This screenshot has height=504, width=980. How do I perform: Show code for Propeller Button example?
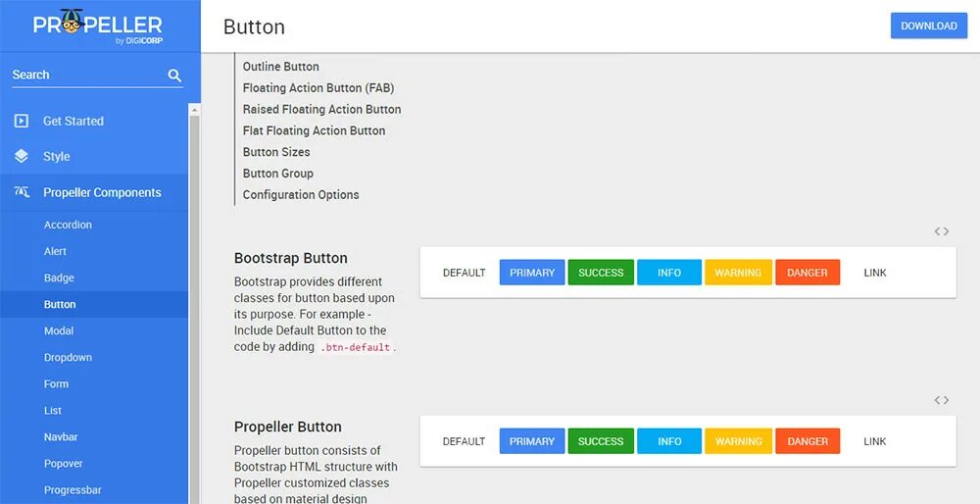click(x=941, y=400)
